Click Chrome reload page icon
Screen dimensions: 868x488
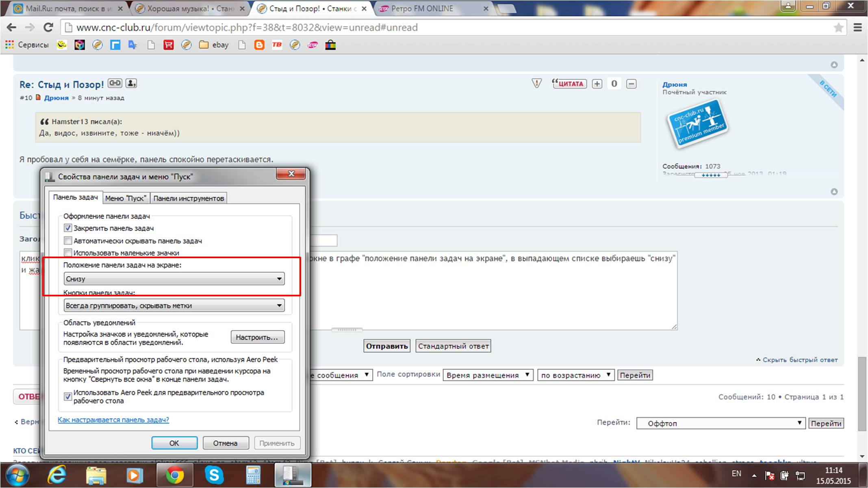pyautogui.click(x=48, y=27)
